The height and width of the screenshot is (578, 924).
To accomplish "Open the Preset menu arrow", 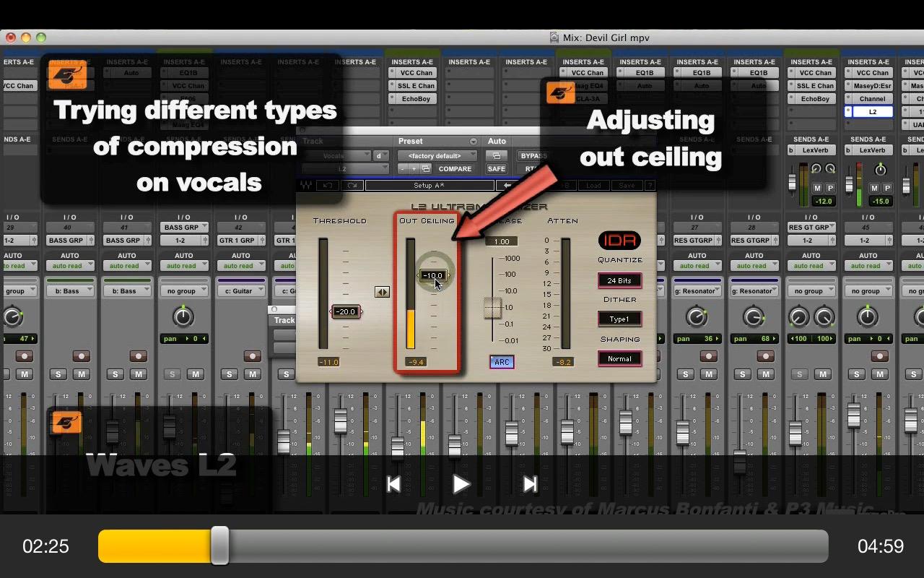I will pos(474,142).
